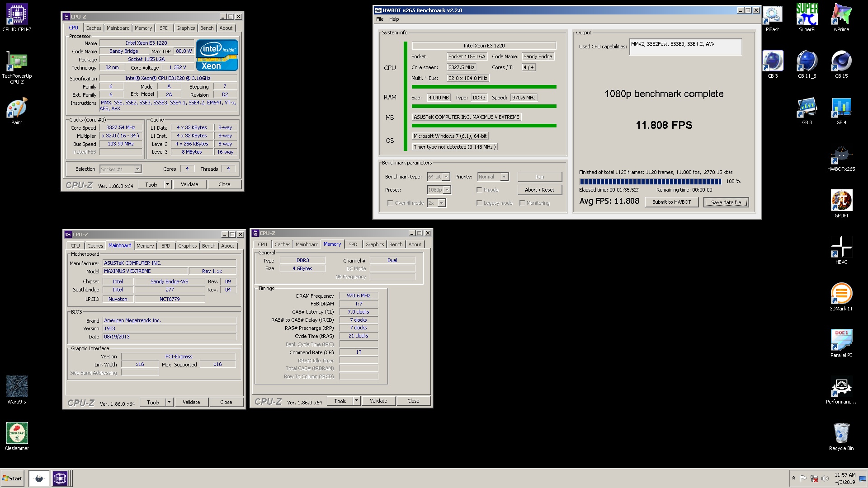The image size is (868, 488).
Task: Toggle the Overkill mode checkbox
Action: coord(390,203)
